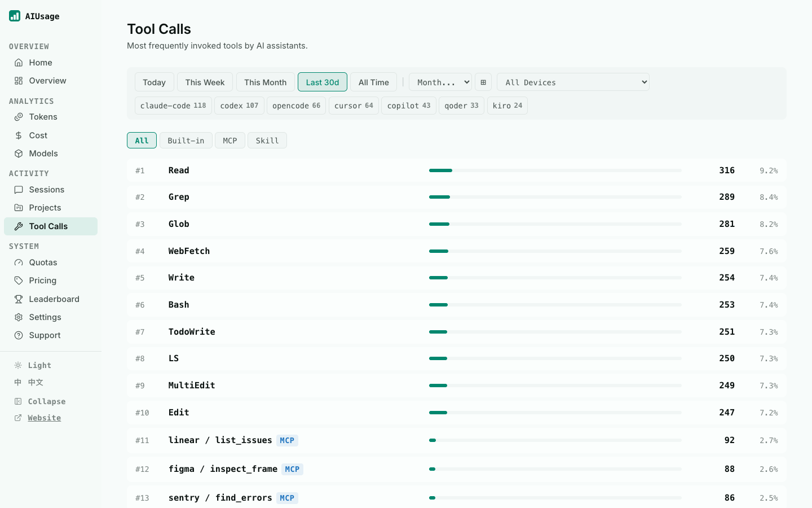The image size is (812, 508).
Task: Open Pricing via the tag icon
Action: point(19,281)
